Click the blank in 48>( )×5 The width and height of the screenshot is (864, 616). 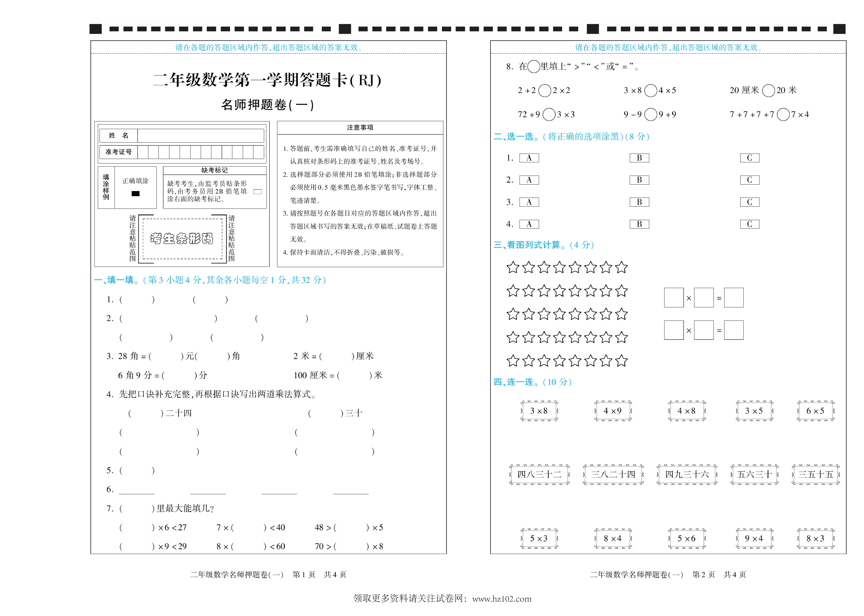click(x=351, y=528)
